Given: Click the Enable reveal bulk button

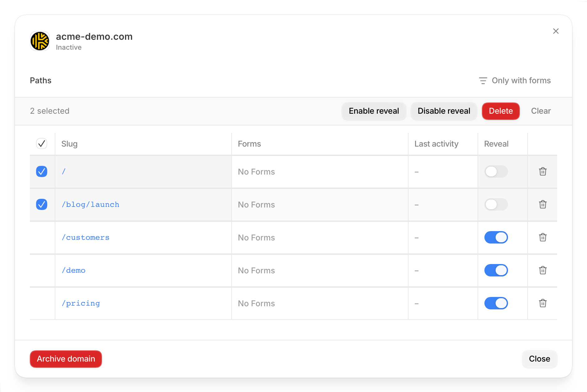Looking at the screenshot, I should [374, 111].
